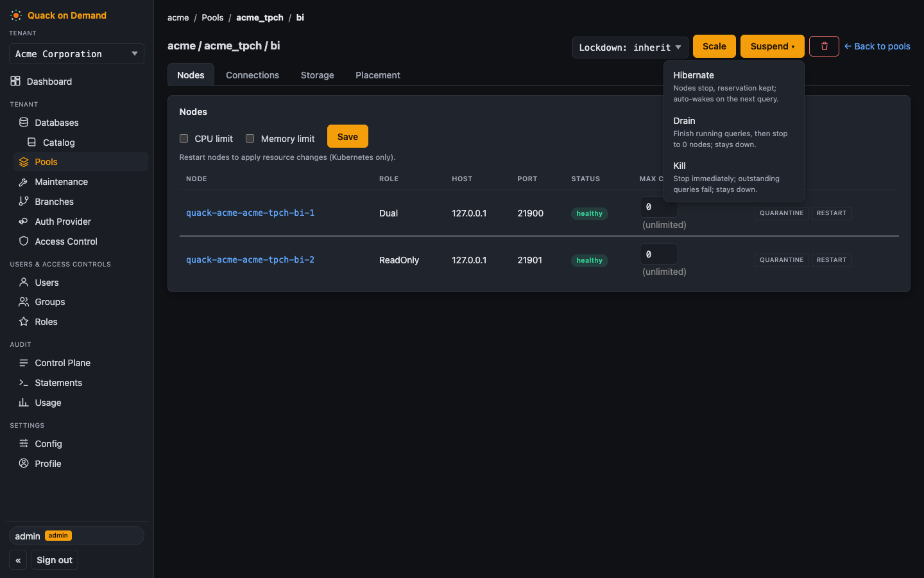
Task: Follow the Back to pools link
Action: pos(877,46)
